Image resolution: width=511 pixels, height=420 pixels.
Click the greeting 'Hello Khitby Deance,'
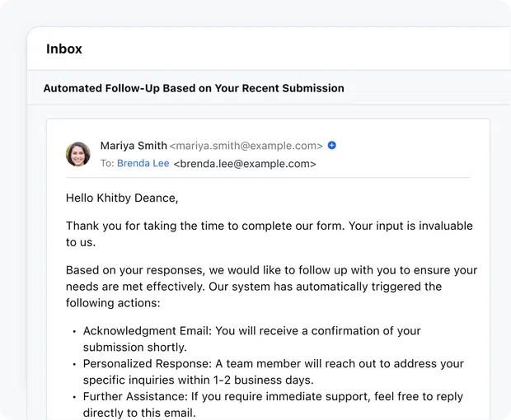click(122, 198)
